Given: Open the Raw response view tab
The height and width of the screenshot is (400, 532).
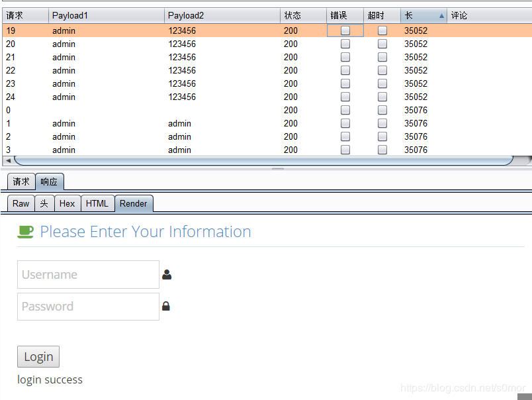Looking at the screenshot, I should pyautogui.click(x=21, y=203).
